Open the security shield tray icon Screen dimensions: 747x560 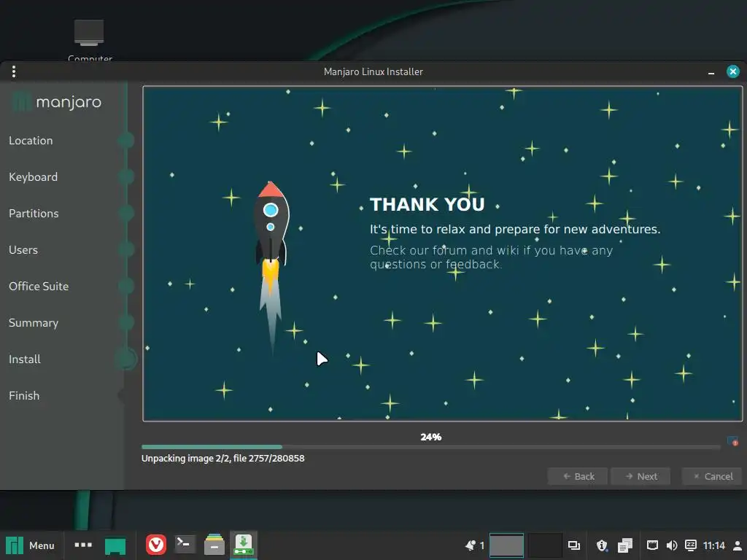pos(602,545)
